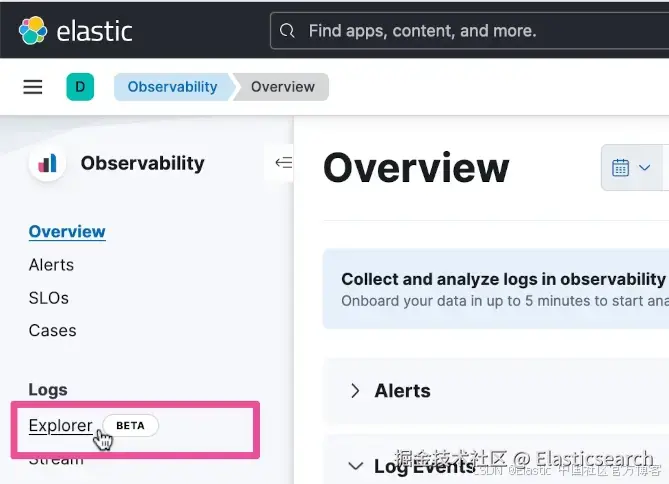Viewport: 669px width, 484px height.
Task: Open the calendar date picker
Action: [x=620, y=167]
